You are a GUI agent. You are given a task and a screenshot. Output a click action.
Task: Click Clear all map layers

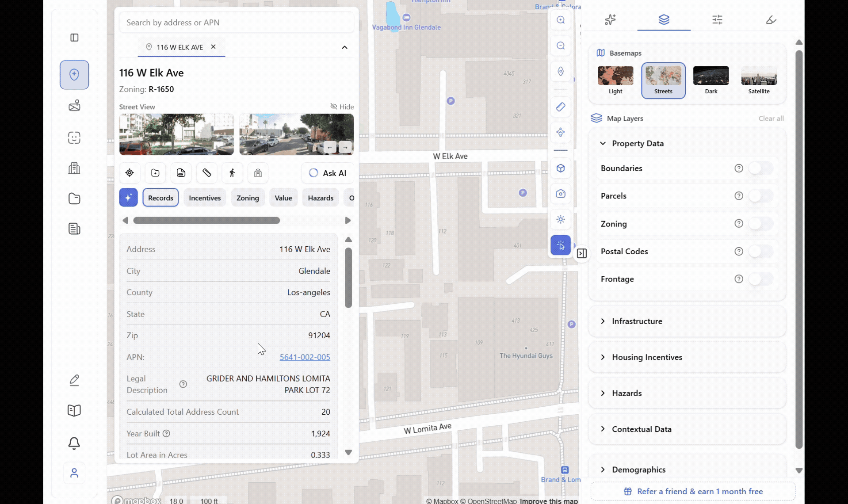tap(771, 118)
